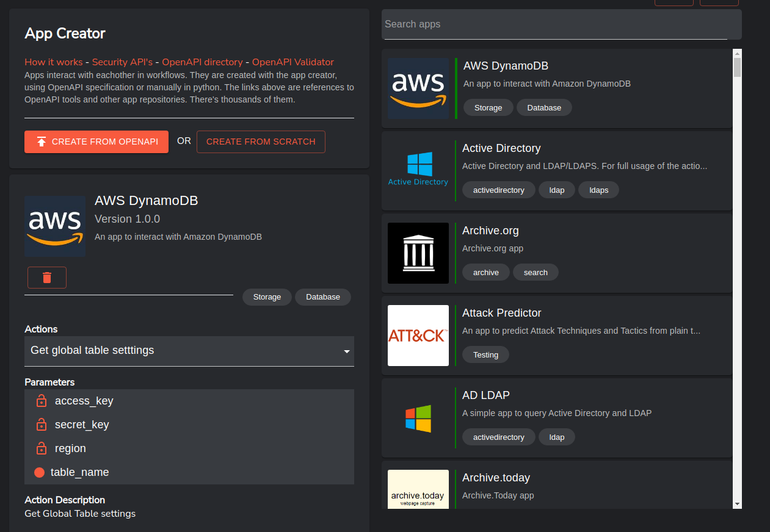Click the lock icon beside access_key

pos(41,401)
